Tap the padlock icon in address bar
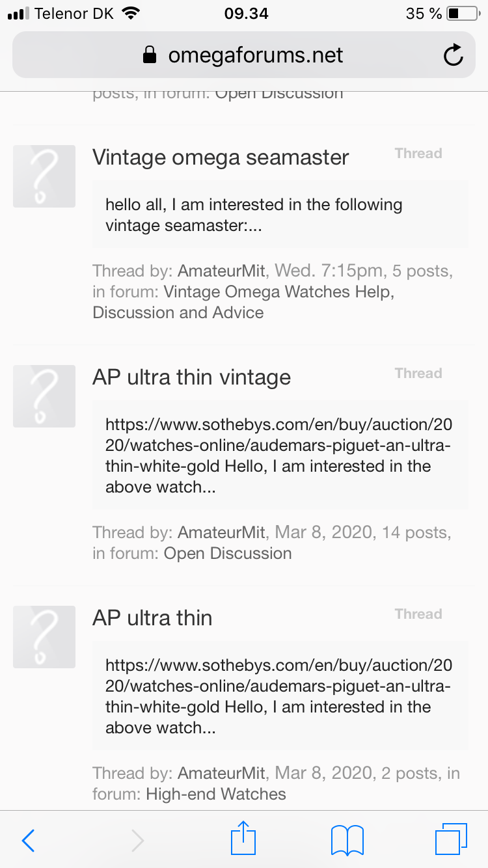 pyautogui.click(x=150, y=55)
